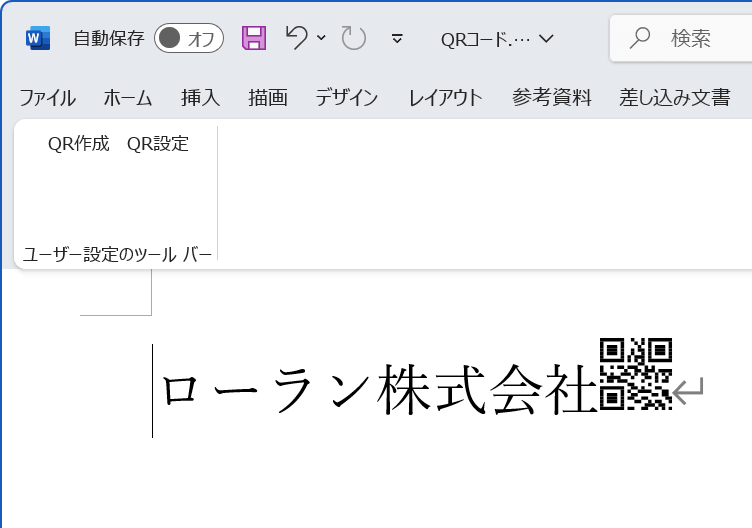752x528 pixels.
Task: Open the 参考資料 tab
Action: [552, 98]
